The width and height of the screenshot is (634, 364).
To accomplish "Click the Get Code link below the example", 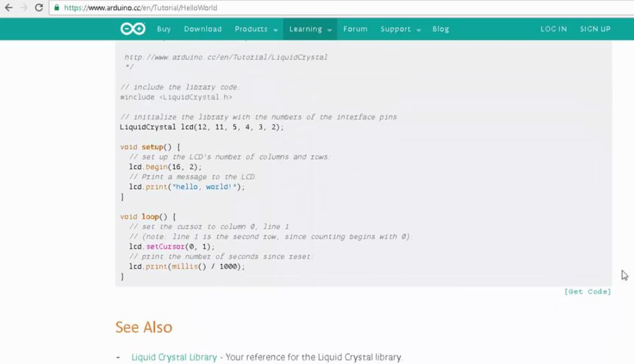I will click(x=588, y=291).
